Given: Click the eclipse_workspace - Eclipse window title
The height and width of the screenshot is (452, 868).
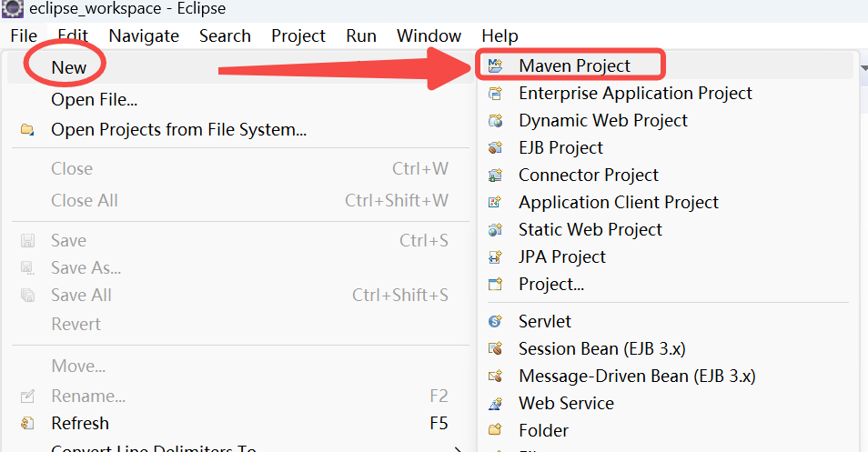Looking at the screenshot, I should coord(127,9).
